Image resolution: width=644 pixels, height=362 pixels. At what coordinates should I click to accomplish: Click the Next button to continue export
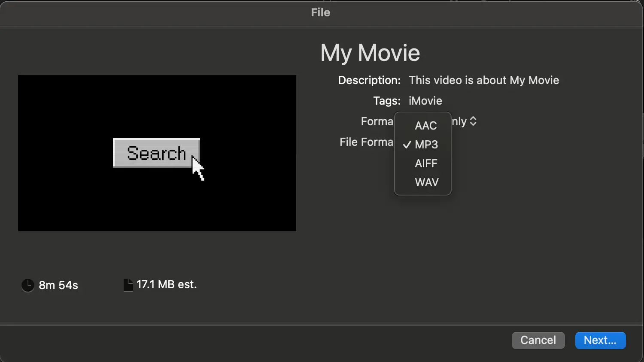click(600, 340)
